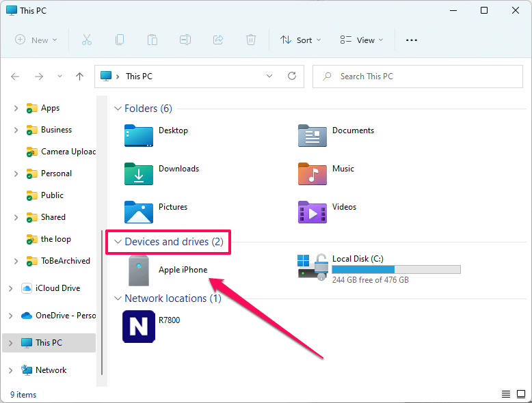The image size is (532, 403).
Task: Open the Sort dropdown menu
Action: point(301,40)
